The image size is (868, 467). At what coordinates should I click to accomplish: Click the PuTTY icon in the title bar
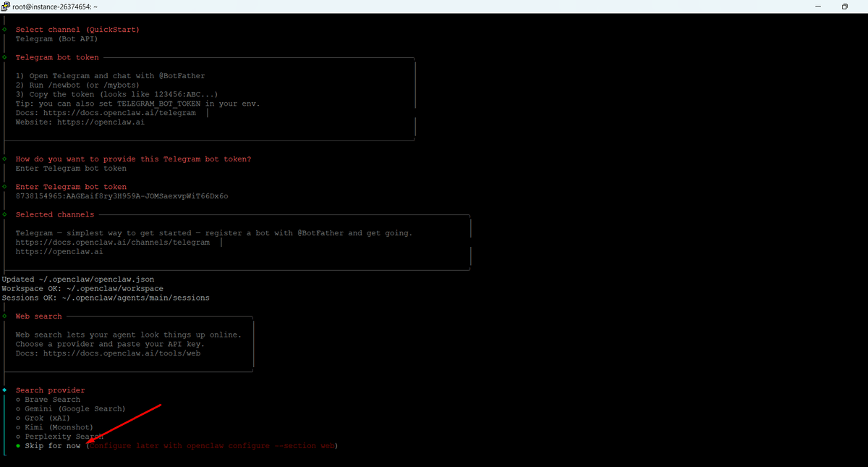[6, 7]
